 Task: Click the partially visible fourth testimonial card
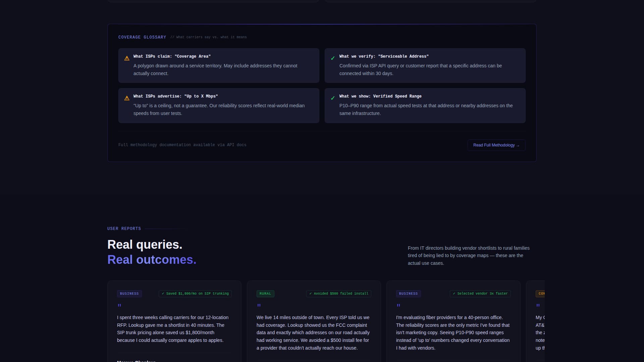coord(535,321)
